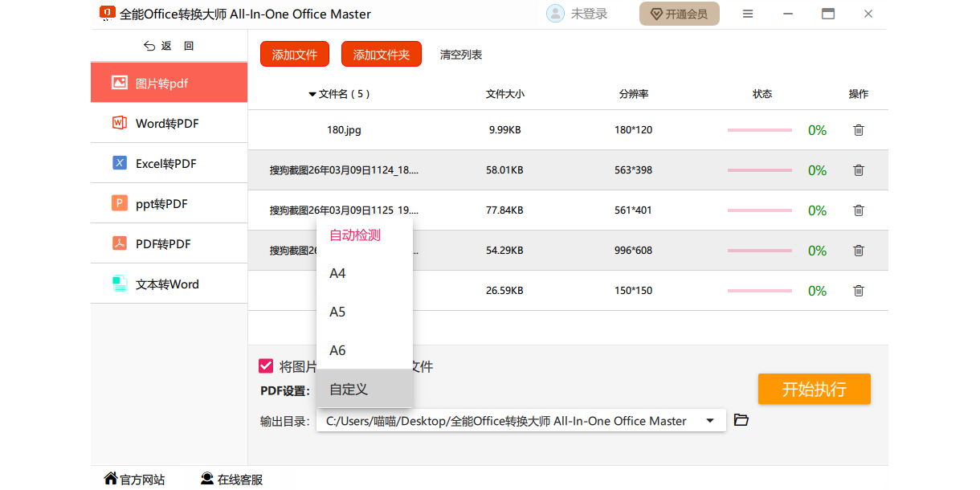Click progress bar for 180.jpg
This screenshot has height=490, width=980.
click(x=759, y=130)
